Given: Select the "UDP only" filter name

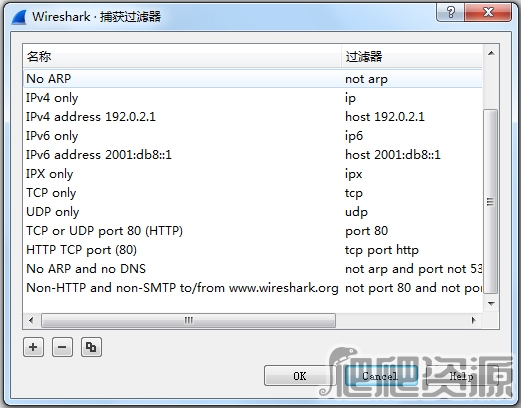Looking at the screenshot, I should click(x=53, y=212).
